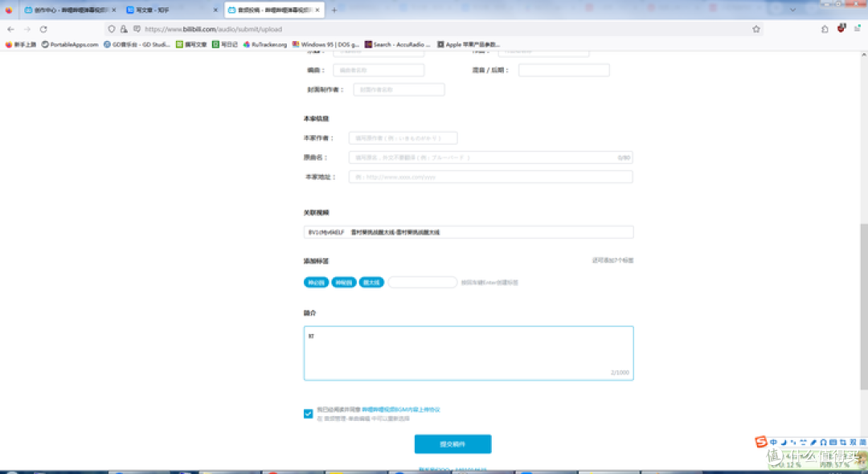Open the Search AccuRadio bookmark

pyautogui.click(x=397, y=44)
